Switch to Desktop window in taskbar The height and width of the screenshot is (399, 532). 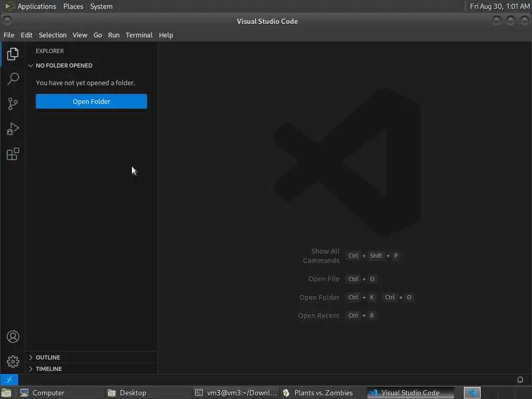148,393
